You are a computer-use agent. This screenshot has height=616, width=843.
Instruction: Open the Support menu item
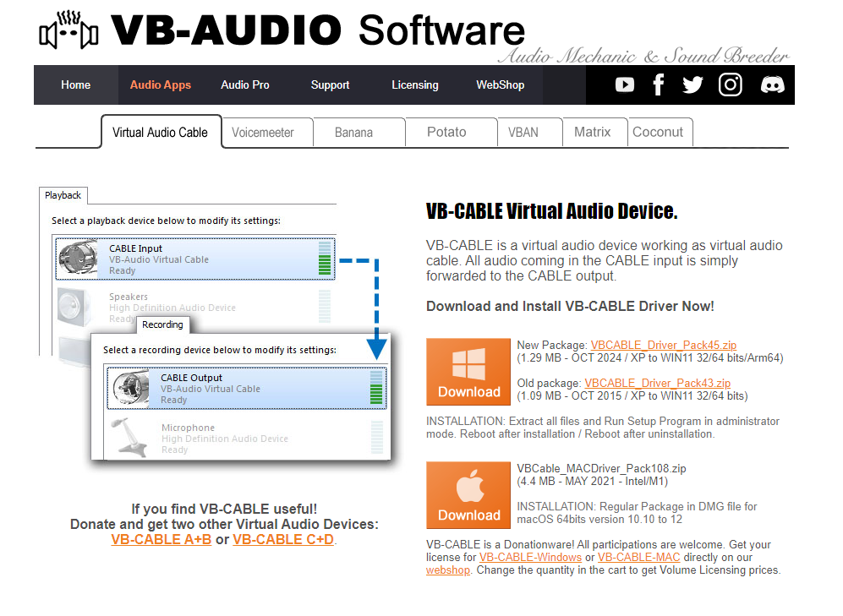pyautogui.click(x=330, y=85)
